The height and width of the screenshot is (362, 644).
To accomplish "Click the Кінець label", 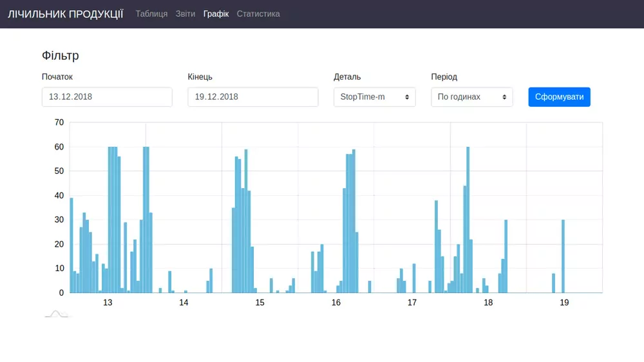I will [200, 77].
